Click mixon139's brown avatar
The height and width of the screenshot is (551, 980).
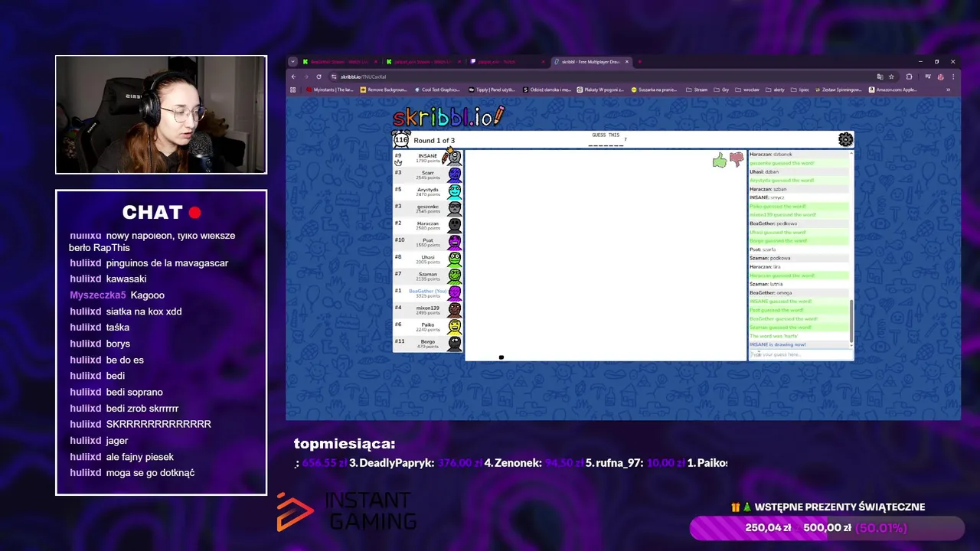pos(455,310)
